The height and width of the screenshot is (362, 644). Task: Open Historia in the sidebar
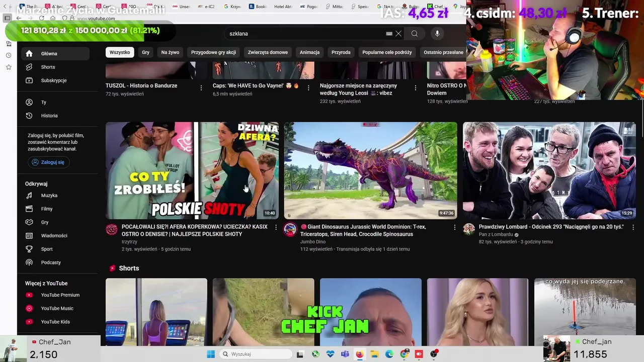pyautogui.click(x=55, y=116)
